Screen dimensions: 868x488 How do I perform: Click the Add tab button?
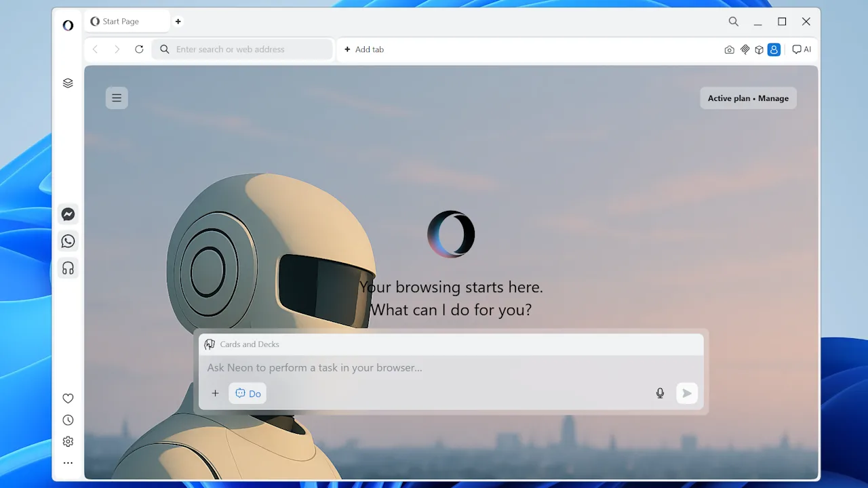[364, 49]
